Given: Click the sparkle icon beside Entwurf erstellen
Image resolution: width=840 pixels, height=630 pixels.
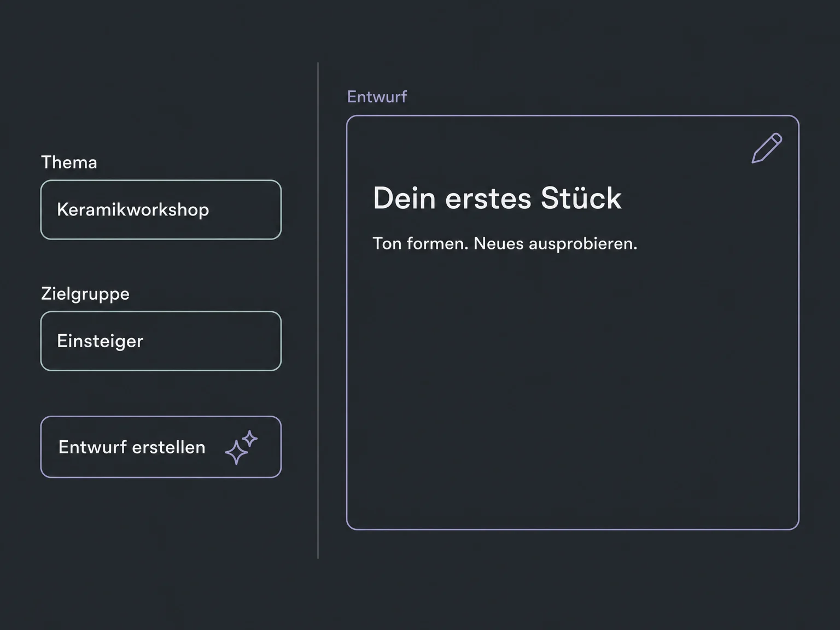Looking at the screenshot, I should pos(241,447).
